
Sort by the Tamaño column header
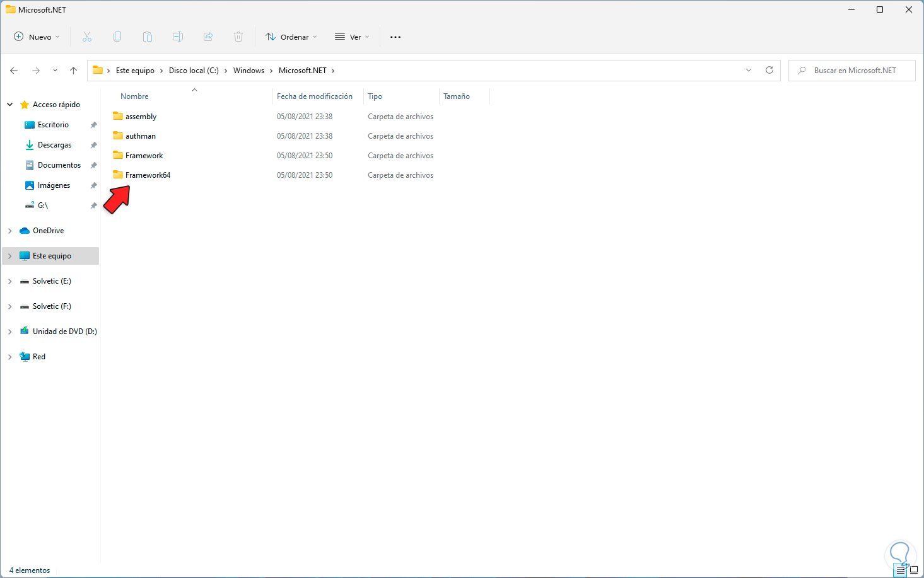point(457,96)
